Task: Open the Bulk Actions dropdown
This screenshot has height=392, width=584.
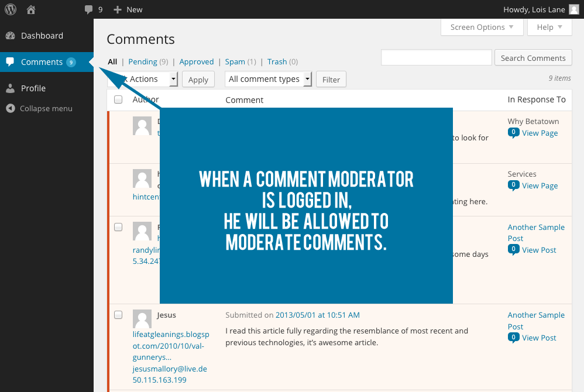Action: 142,79
